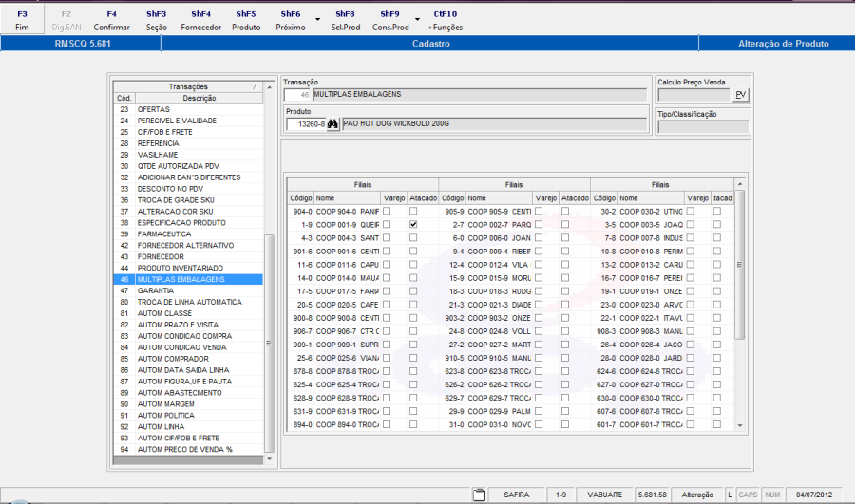Click F4 Confirmar in the toolbar
The width and height of the screenshot is (855, 504).
click(112, 21)
